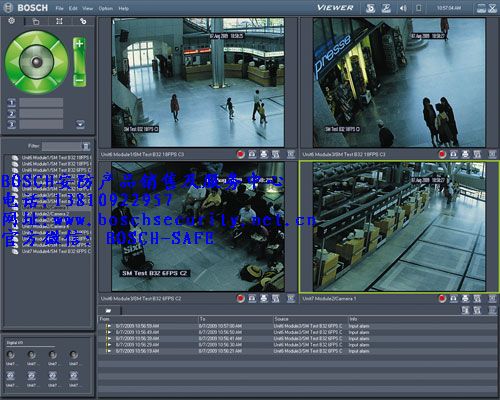Open the settings icon of top-right pane
Screen dimensions: 500x400
(477, 154)
